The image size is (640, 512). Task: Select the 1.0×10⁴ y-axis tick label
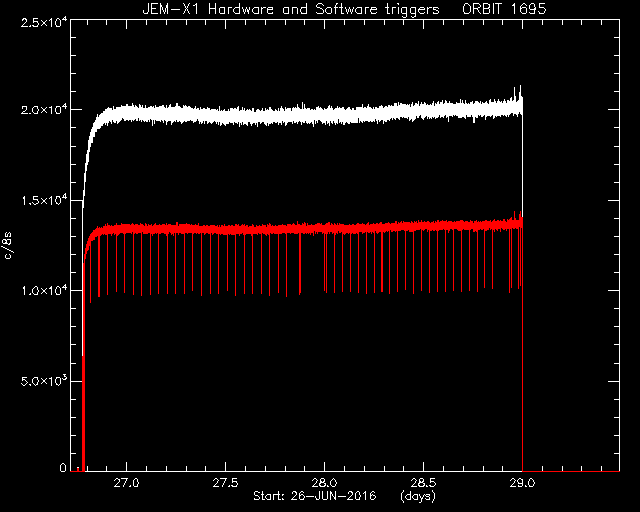pos(44,291)
